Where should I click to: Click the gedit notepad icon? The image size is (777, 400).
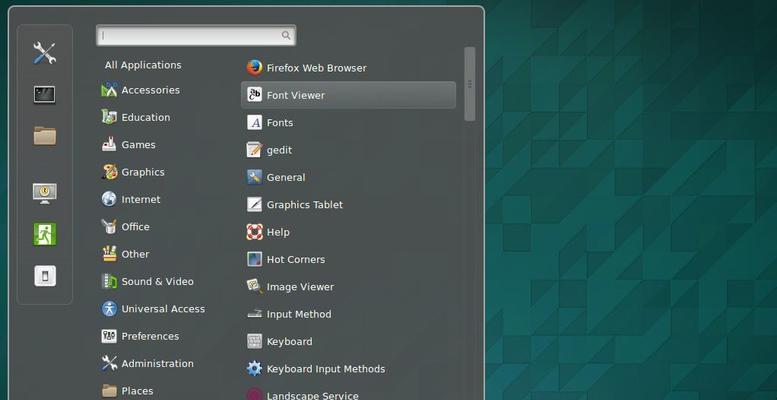click(x=255, y=150)
